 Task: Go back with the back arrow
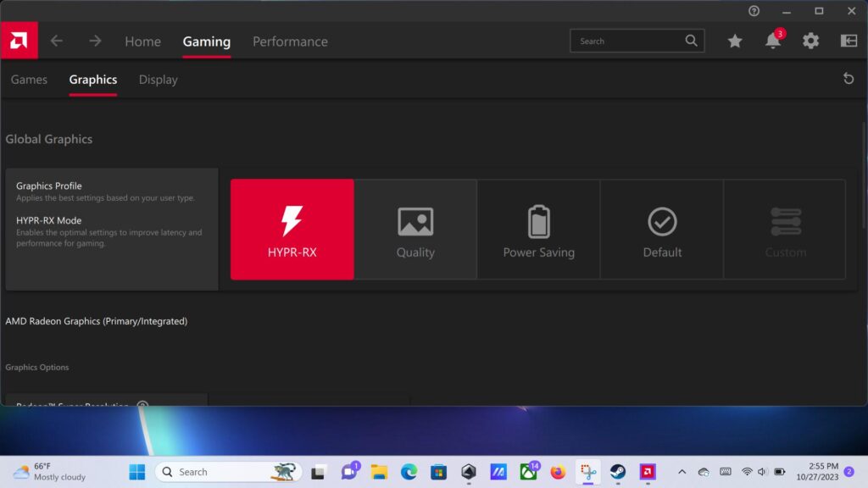(x=57, y=41)
